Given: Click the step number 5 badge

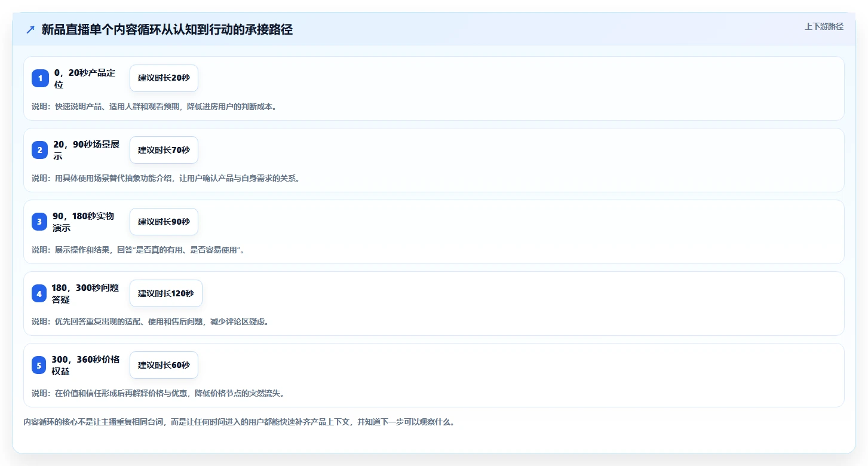Looking at the screenshot, I should tap(39, 365).
